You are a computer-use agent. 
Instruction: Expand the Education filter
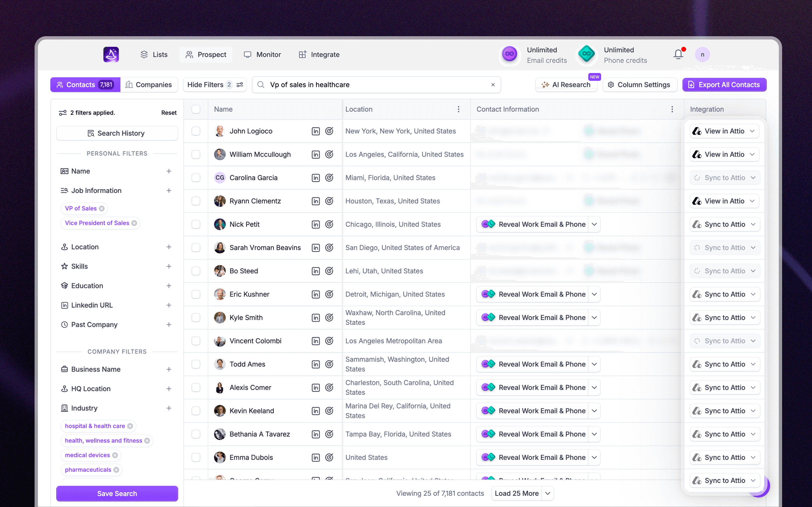[x=169, y=286]
